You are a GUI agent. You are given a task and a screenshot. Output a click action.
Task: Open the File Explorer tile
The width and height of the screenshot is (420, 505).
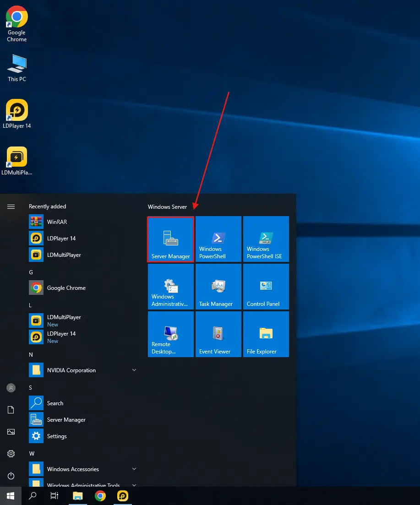point(266,334)
